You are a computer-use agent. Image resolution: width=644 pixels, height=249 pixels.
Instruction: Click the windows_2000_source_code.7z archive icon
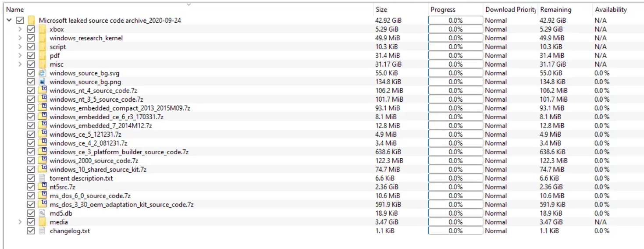click(42, 160)
